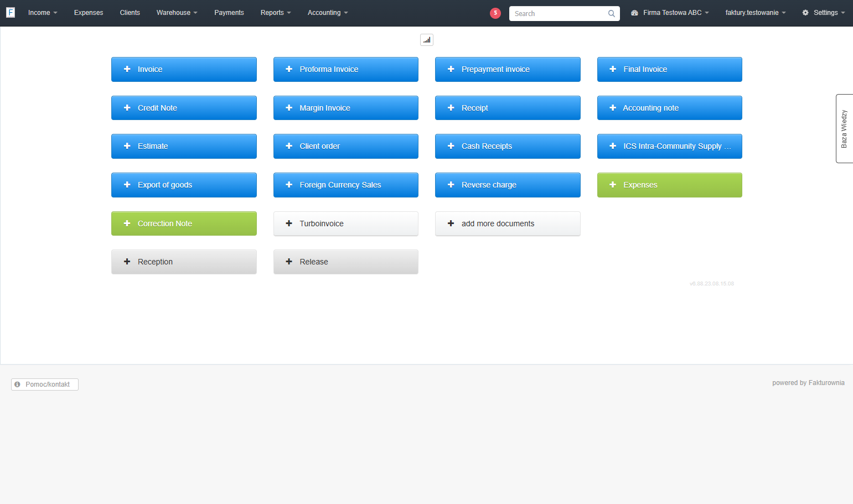Create ICS Intra-Community Supply document

pos(670,146)
